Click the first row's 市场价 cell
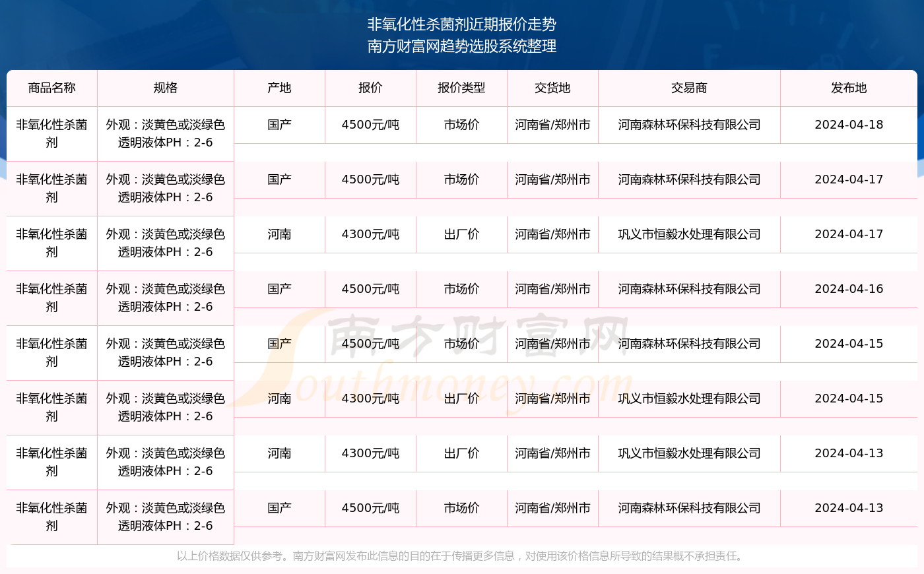 pyautogui.click(x=461, y=125)
